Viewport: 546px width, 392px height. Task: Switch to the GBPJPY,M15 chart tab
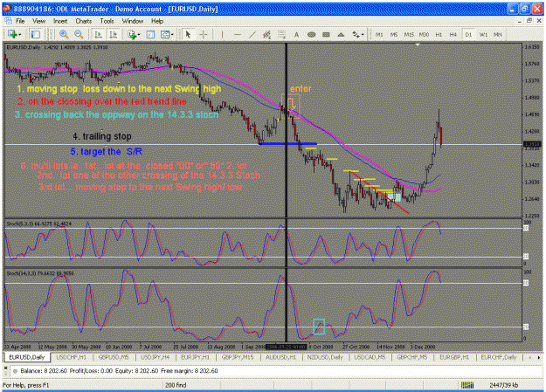tap(238, 357)
